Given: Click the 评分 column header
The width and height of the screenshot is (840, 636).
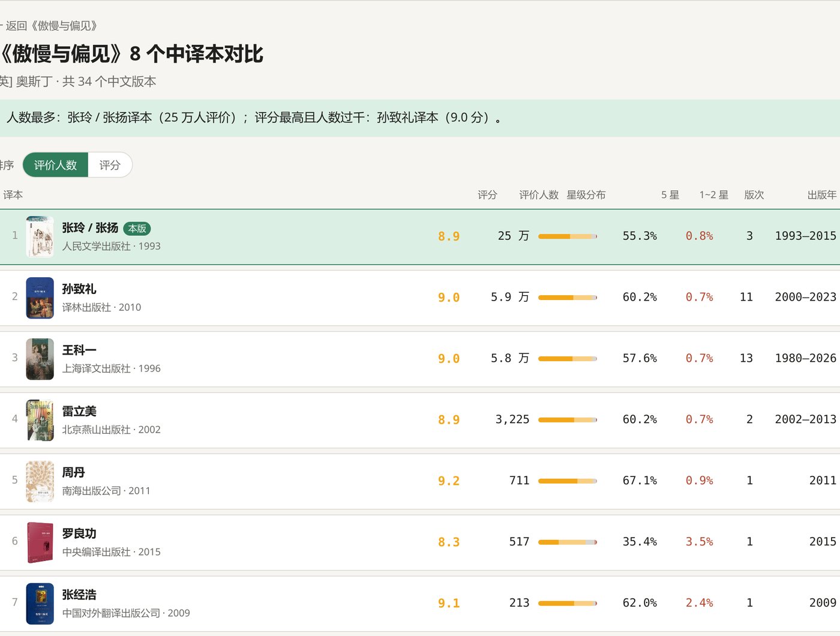Looking at the screenshot, I should [487, 195].
